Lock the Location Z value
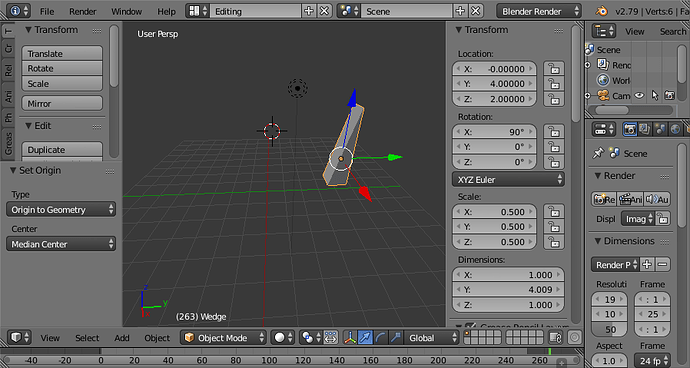This screenshot has height=368, width=690. click(x=554, y=99)
